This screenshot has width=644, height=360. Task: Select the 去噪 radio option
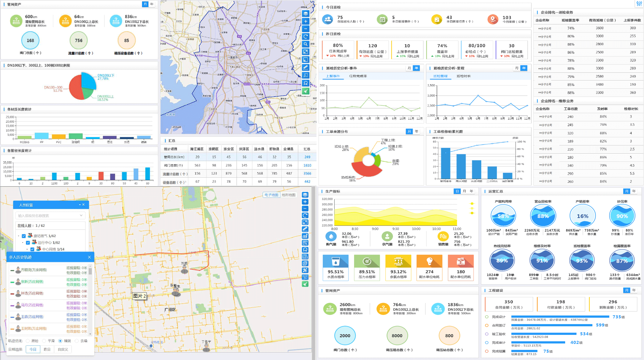pos(77,341)
